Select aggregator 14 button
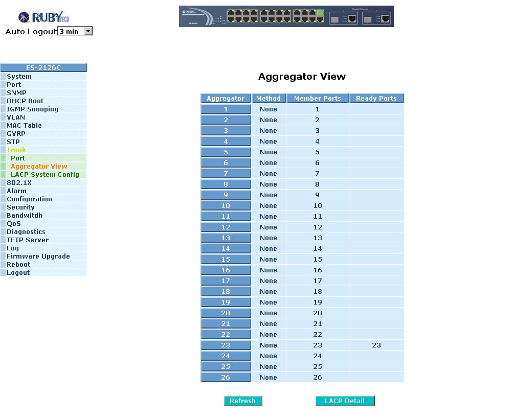Screen dimensions: 514x420 (226, 249)
